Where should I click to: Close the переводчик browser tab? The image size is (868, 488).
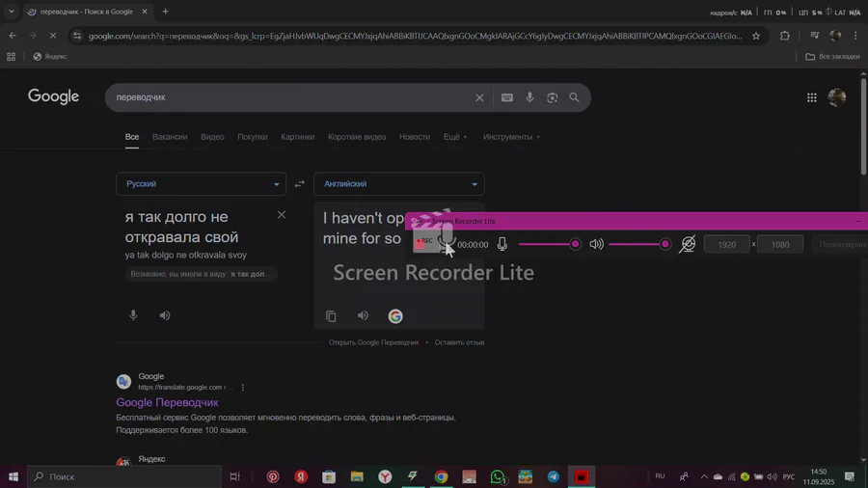(145, 11)
